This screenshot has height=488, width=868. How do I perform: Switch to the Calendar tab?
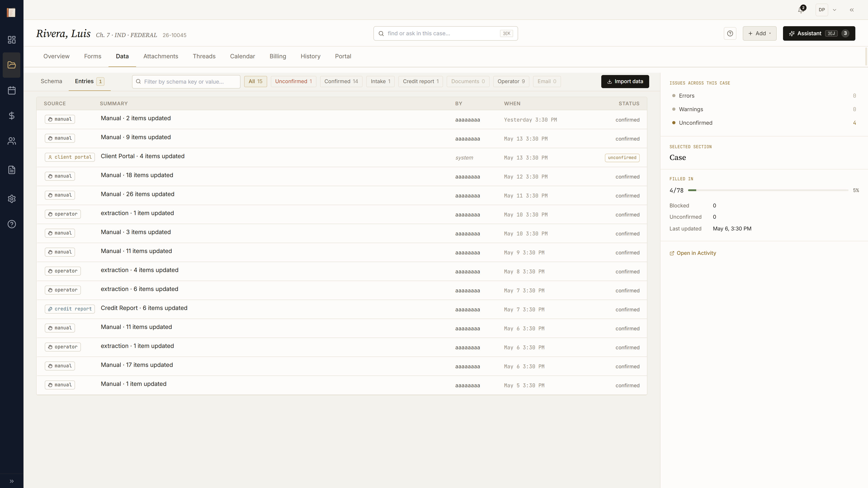pyautogui.click(x=242, y=56)
